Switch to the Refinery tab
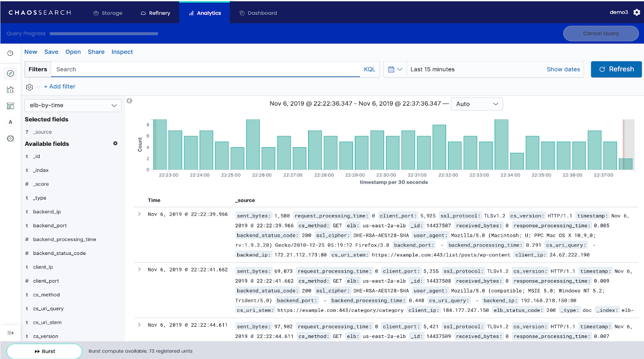Screen dimensions: 644x359 [x=155, y=13]
